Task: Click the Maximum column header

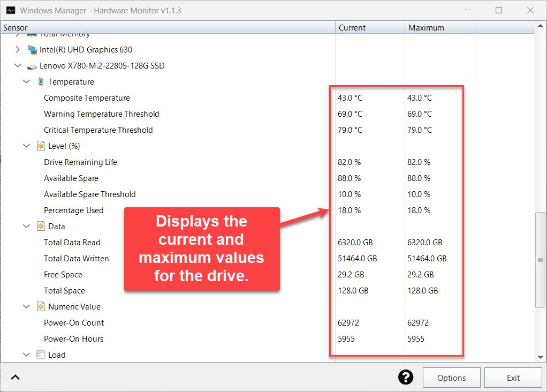Action: (x=440, y=27)
